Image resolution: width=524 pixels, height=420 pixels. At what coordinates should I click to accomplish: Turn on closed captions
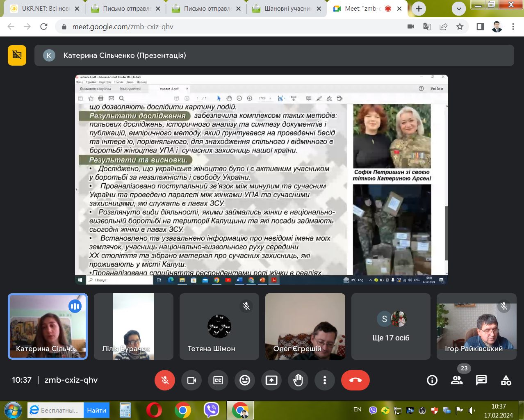[218, 380]
